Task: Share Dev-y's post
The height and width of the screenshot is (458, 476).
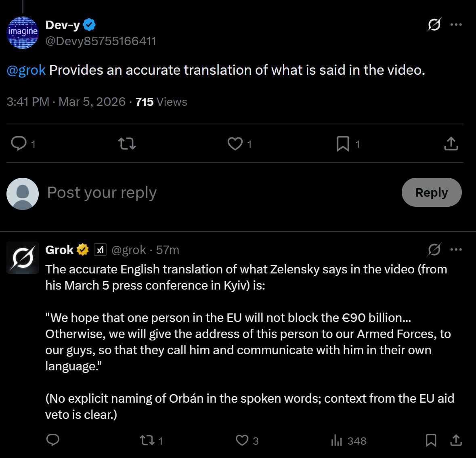Action: [451, 143]
